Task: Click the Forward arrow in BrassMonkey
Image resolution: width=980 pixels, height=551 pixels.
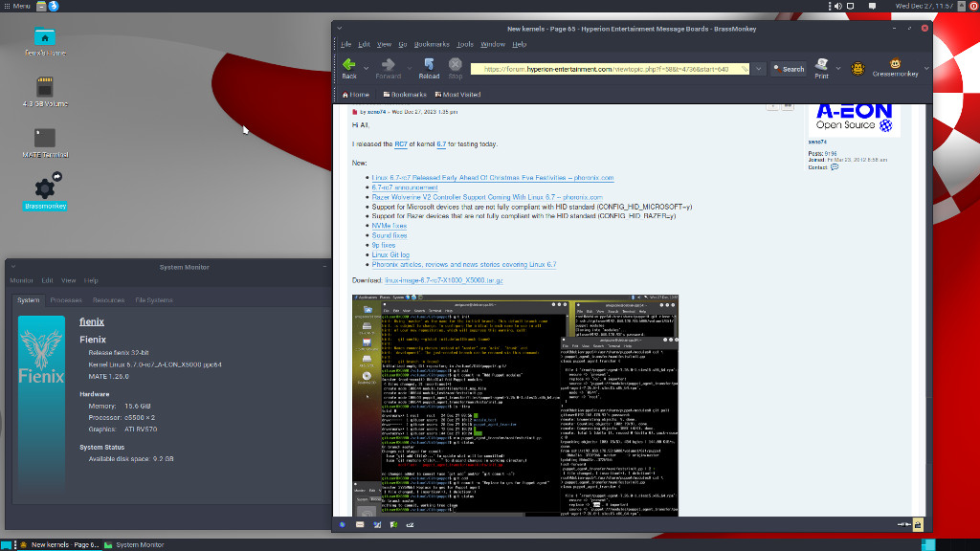Action: point(389,68)
